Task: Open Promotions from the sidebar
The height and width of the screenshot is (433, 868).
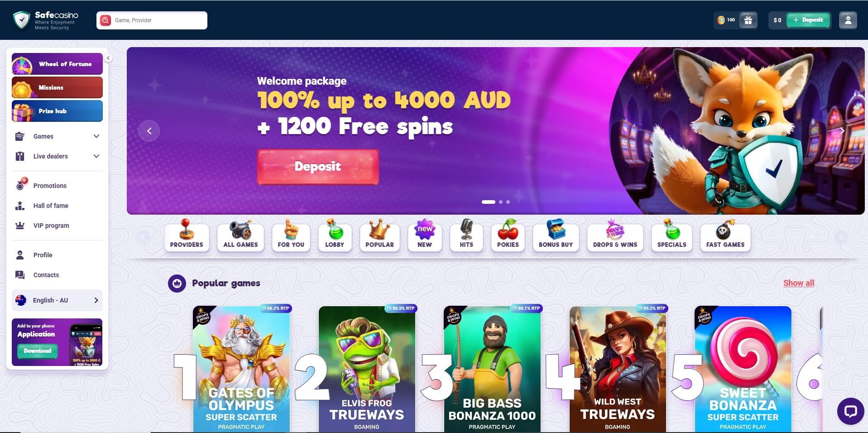Action: point(50,186)
